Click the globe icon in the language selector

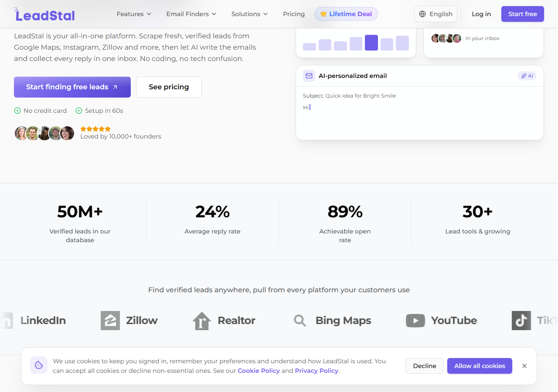(422, 14)
